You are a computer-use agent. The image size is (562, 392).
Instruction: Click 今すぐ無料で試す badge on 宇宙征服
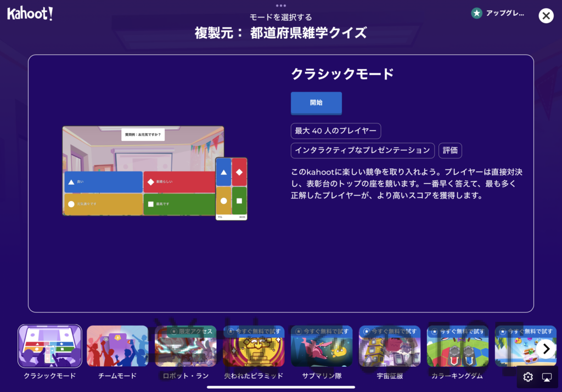pyautogui.click(x=390, y=332)
